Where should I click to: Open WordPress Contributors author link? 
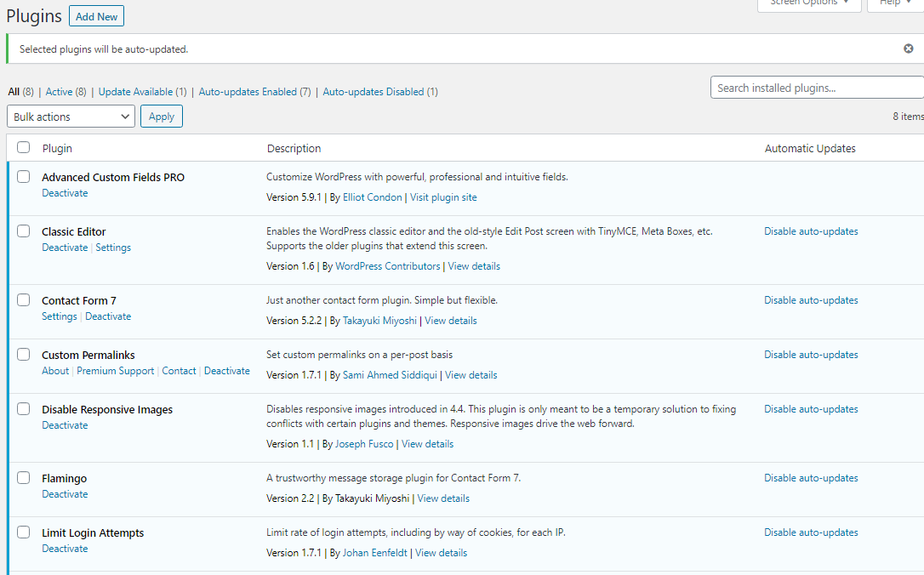point(388,266)
